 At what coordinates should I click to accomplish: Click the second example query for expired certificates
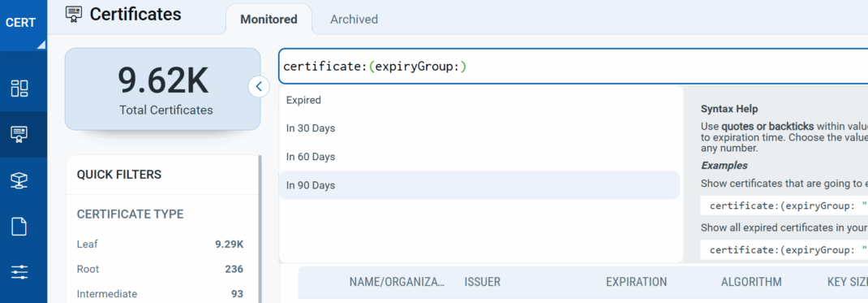784,250
